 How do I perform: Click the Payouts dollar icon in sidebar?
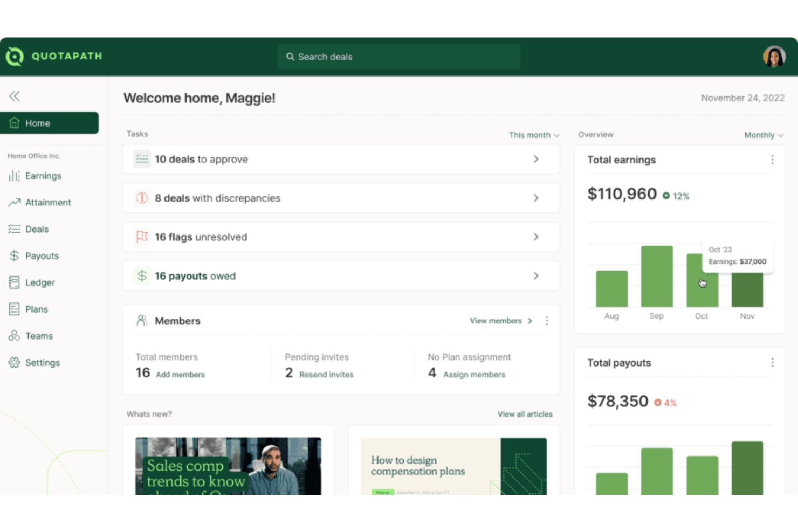[15, 256]
